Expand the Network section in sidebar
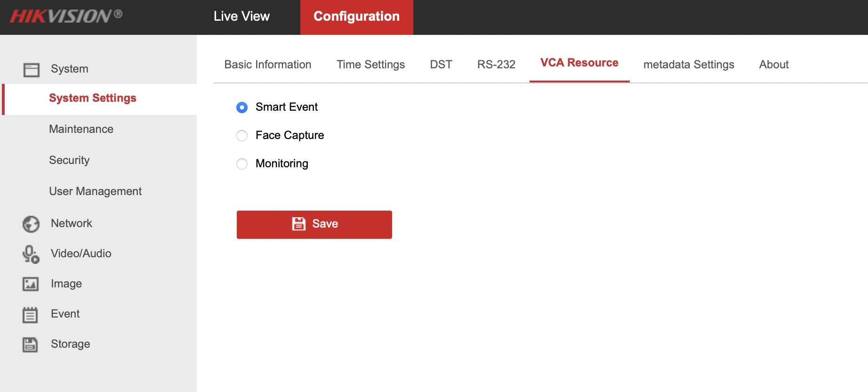Screen dimensions: 868x392 click(x=72, y=223)
